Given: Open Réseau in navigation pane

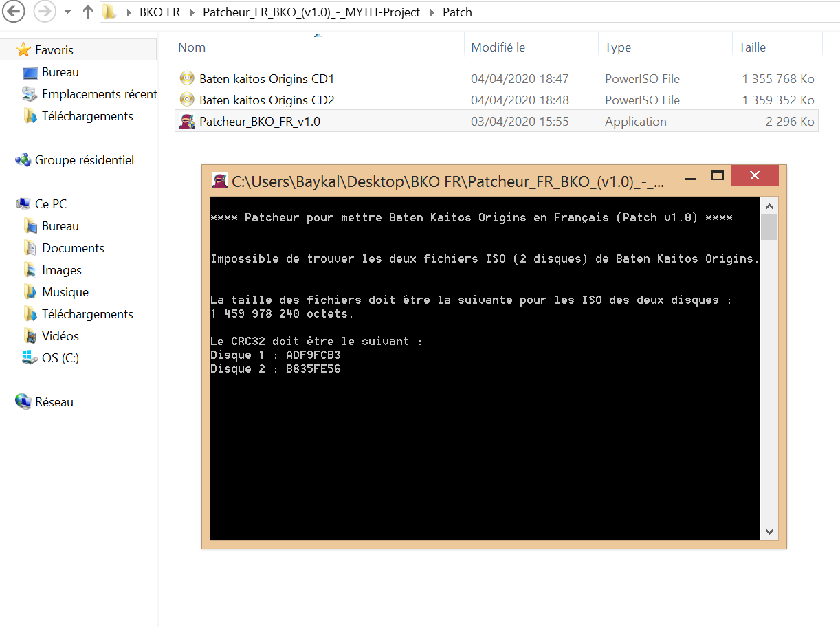Looking at the screenshot, I should (x=54, y=402).
